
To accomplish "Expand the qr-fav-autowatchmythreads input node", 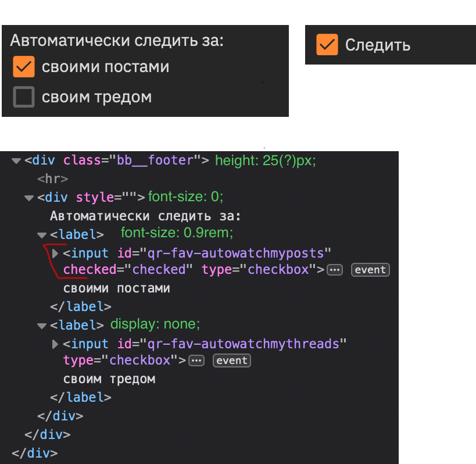I will [x=56, y=344].
